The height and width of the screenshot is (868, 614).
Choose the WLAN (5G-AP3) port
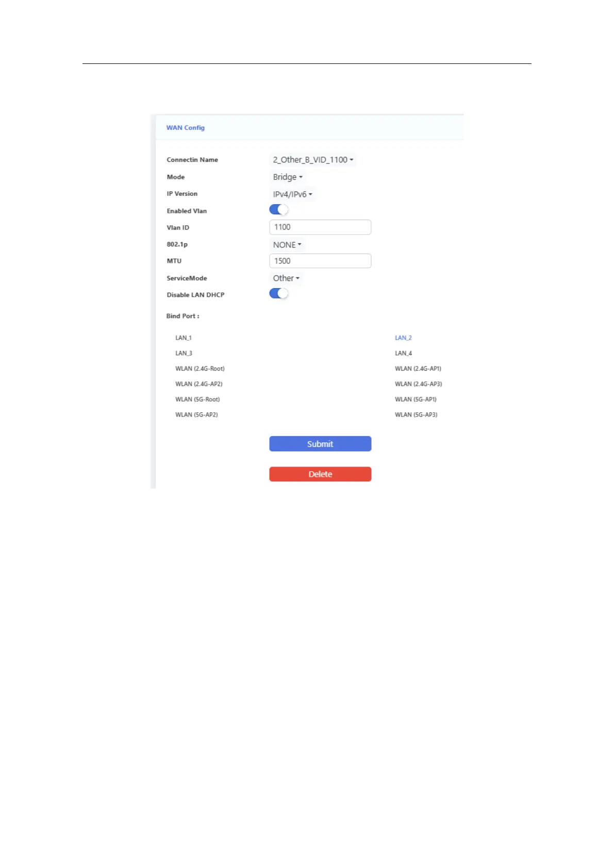coord(416,415)
